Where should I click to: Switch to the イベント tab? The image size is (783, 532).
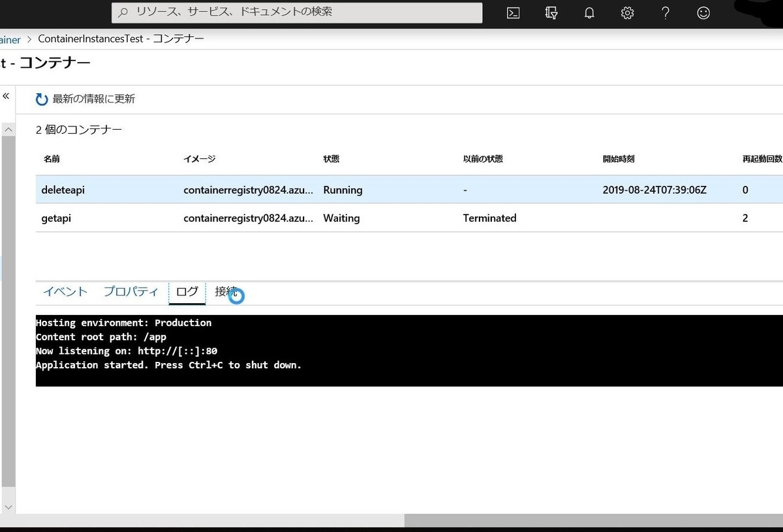64,291
